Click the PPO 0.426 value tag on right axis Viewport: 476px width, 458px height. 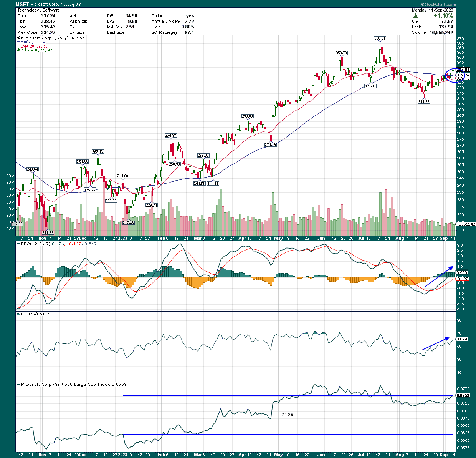(x=461, y=272)
